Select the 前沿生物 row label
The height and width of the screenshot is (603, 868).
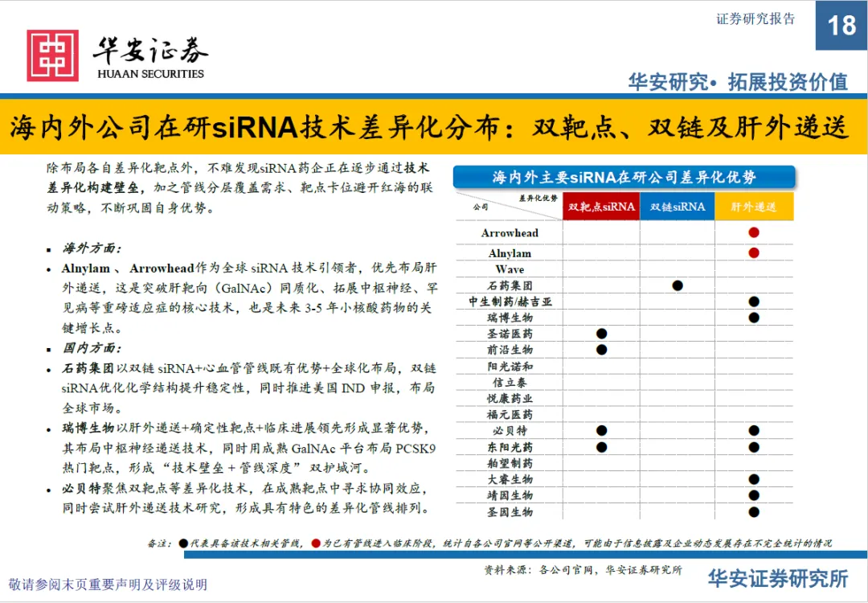tap(510, 350)
